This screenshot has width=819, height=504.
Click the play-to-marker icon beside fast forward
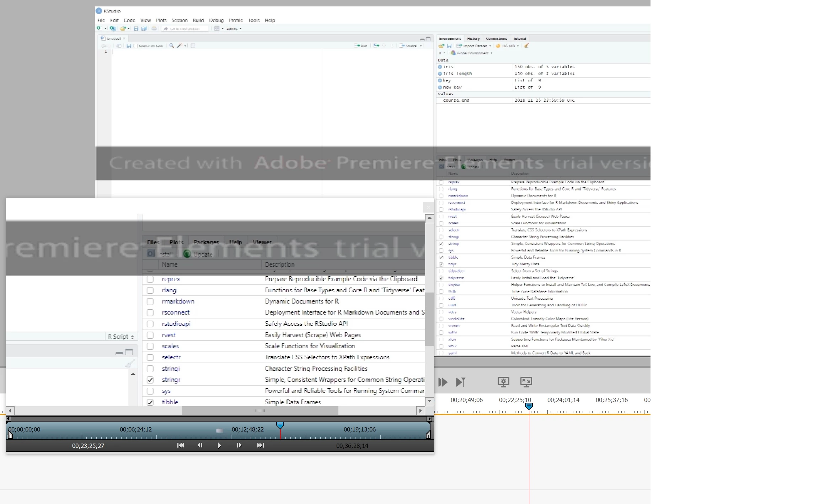(461, 382)
